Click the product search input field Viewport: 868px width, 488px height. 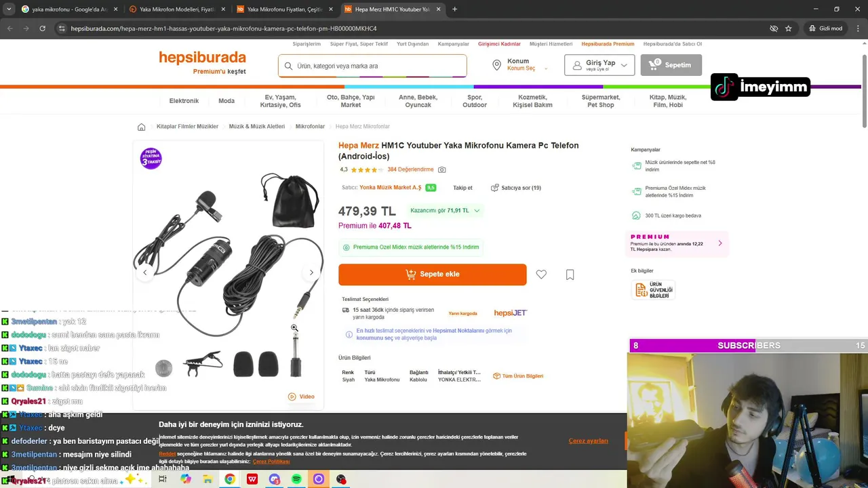(x=372, y=66)
